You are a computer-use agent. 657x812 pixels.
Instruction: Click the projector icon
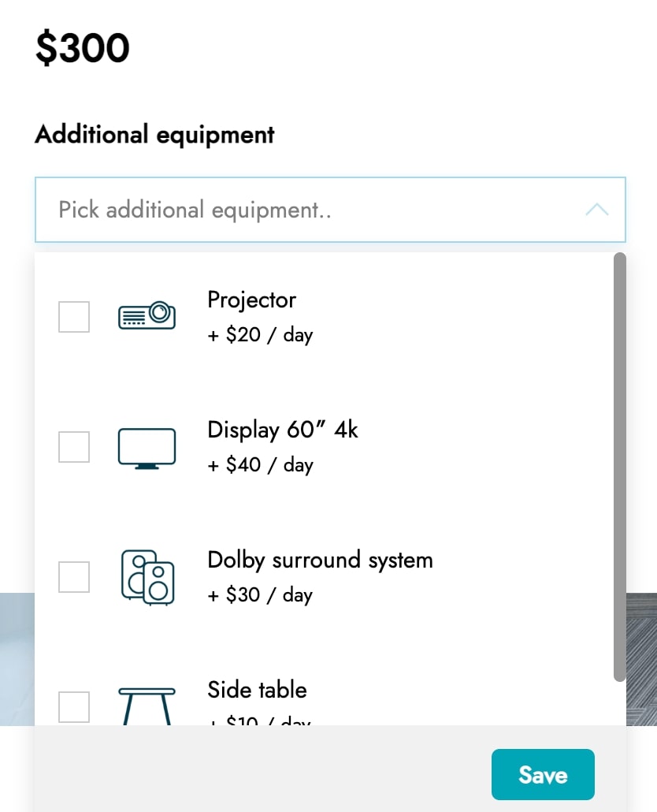click(x=147, y=315)
